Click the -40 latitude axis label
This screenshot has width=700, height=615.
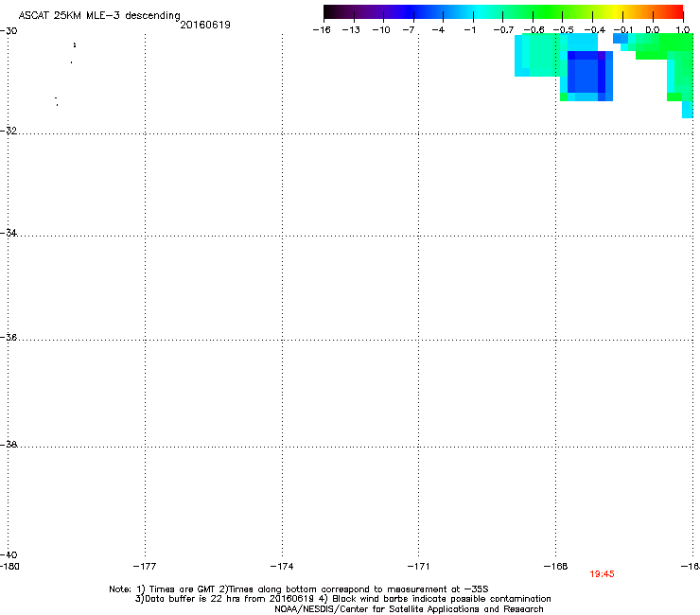point(9,555)
